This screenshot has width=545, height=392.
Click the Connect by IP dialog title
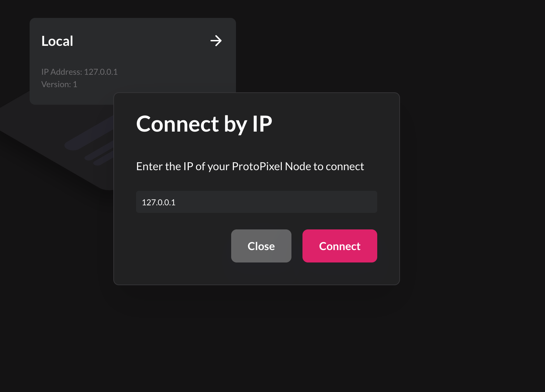click(204, 124)
